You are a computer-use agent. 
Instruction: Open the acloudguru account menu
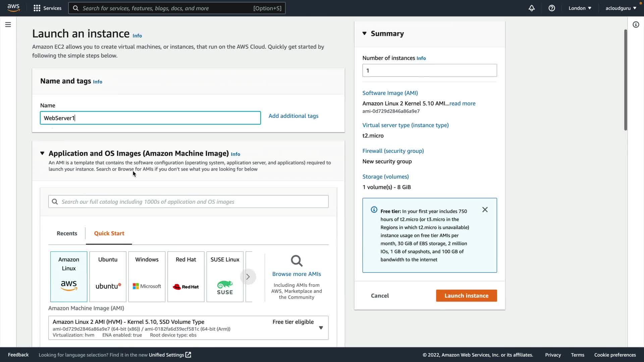coord(621,8)
